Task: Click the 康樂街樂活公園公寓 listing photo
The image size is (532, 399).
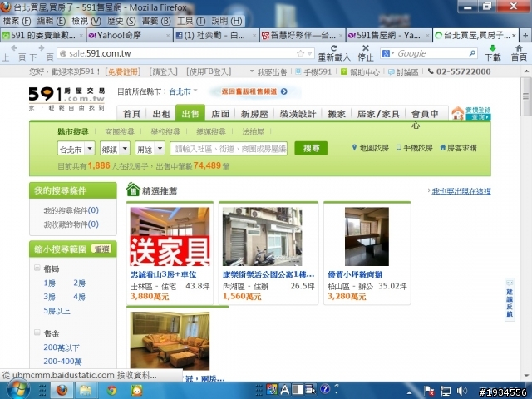Action: pos(263,236)
